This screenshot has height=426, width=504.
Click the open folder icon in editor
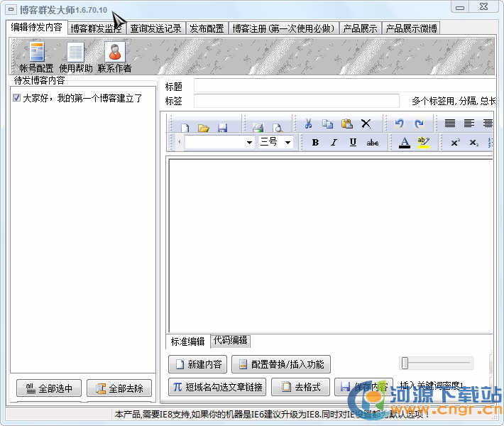pos(204,128)
